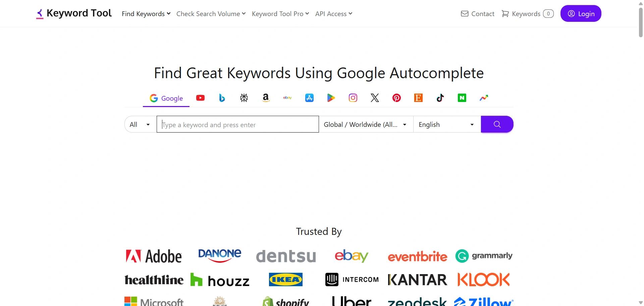Screen dimensions: 644x306
Task: Switch to Instagram keyword tab
Action: pos(353,98)
